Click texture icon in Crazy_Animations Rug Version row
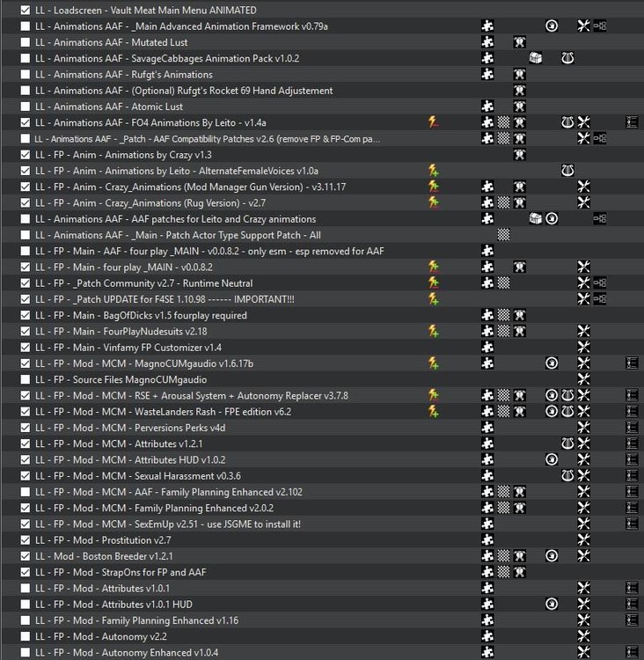 pyautogui.click(x=503, y=203)
